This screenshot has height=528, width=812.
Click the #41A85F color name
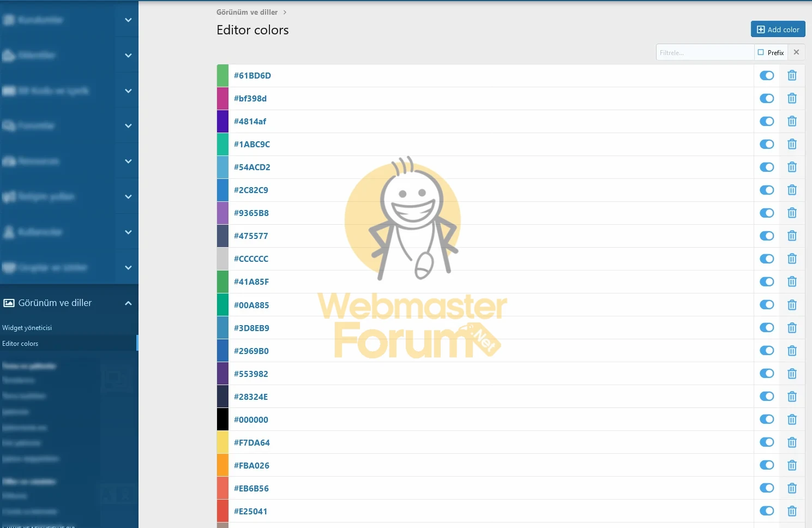(x=251, y=281)
